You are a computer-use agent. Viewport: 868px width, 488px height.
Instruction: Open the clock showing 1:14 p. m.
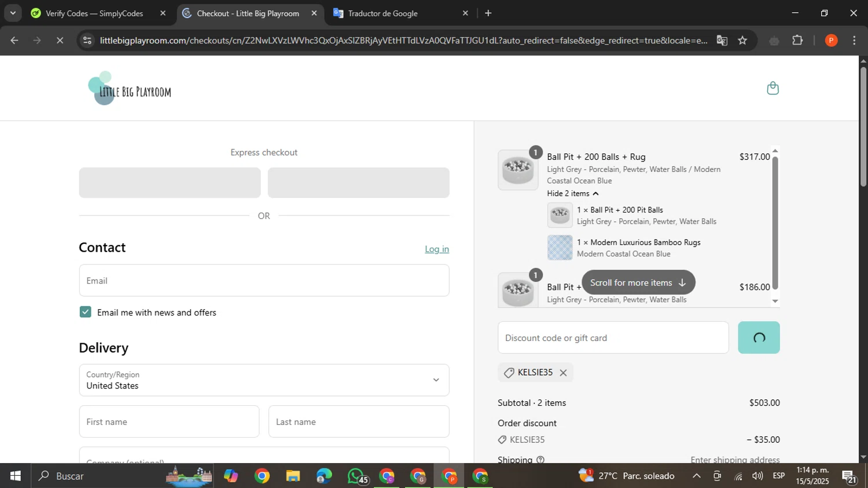[812, 476]
